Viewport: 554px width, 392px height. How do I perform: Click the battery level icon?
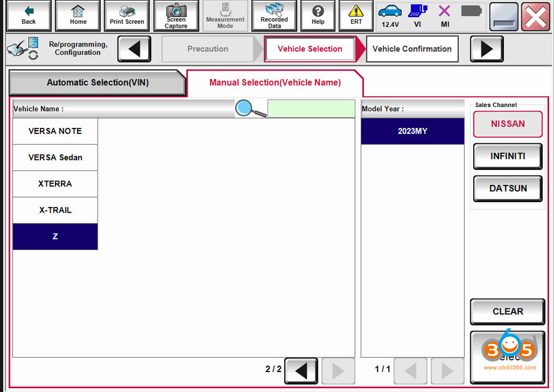pos(471,11)
